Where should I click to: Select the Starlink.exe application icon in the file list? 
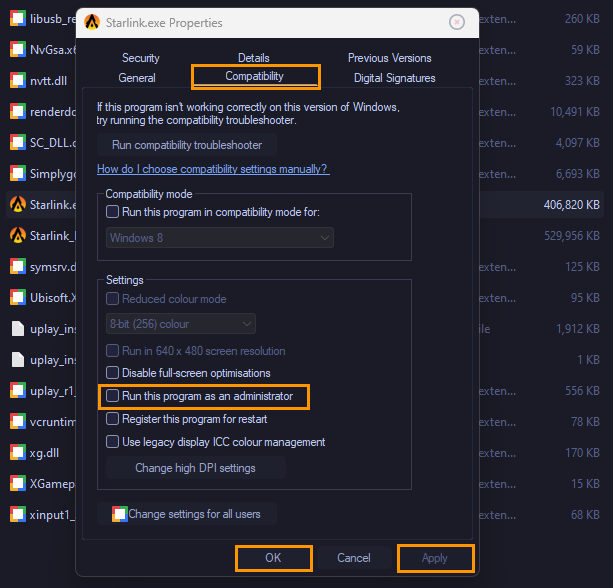click(x=18, y=204)
